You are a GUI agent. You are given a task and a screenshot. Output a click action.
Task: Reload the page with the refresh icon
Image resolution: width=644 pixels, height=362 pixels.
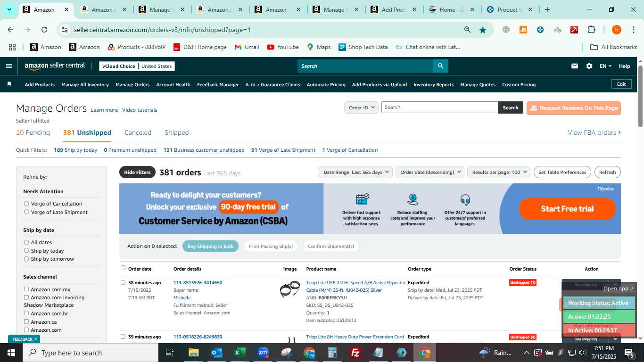(x=44, y=30)
